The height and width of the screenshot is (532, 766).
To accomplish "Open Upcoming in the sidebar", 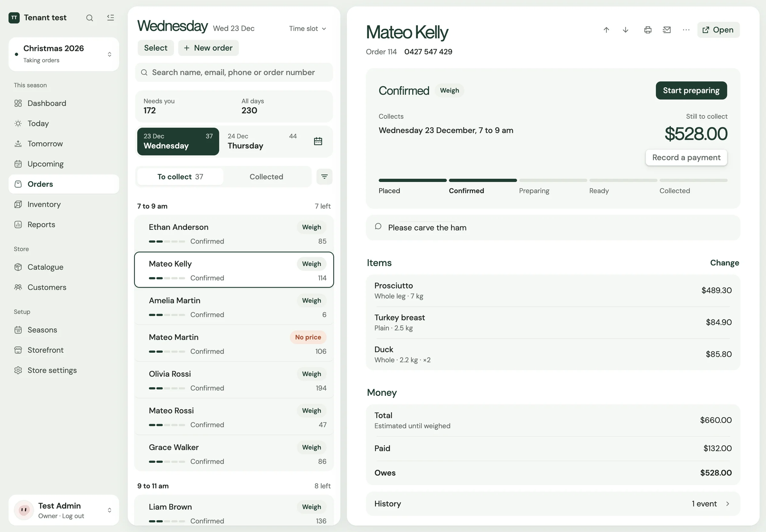I will coord(64,164).
